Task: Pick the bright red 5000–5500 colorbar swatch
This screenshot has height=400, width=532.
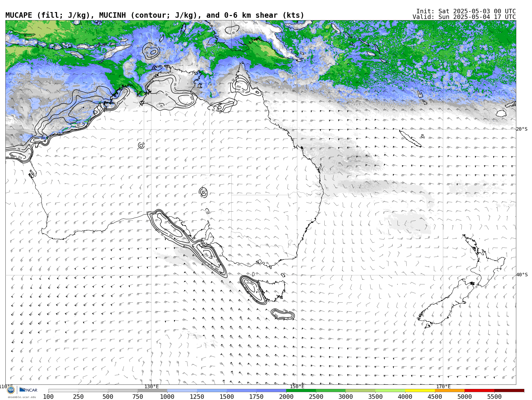Action: (x=479, y=391)
